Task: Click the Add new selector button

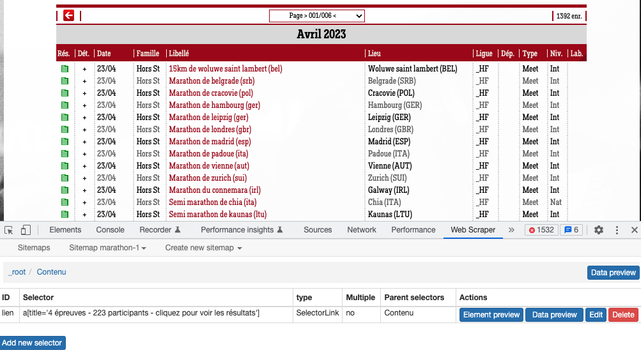Action: 32,343
